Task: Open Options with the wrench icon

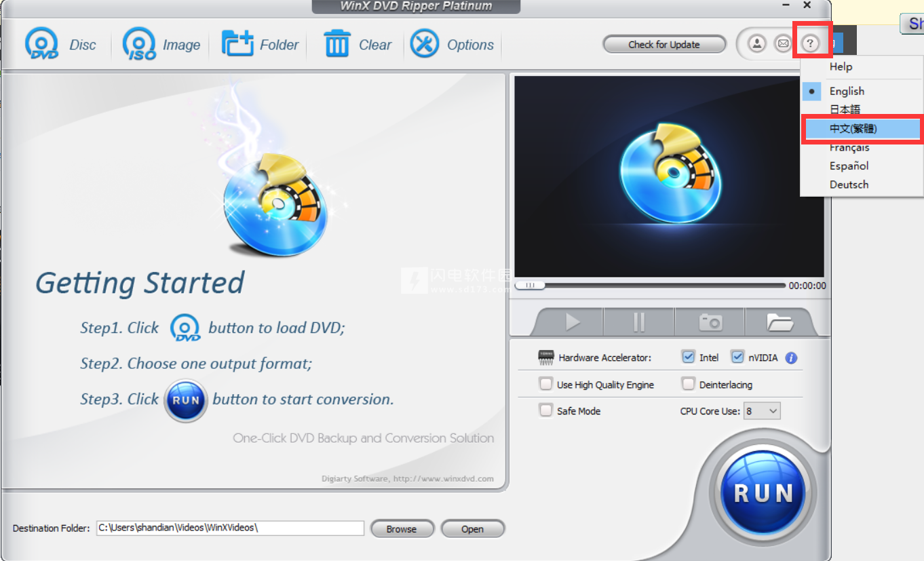Action: tap(425, 44)
